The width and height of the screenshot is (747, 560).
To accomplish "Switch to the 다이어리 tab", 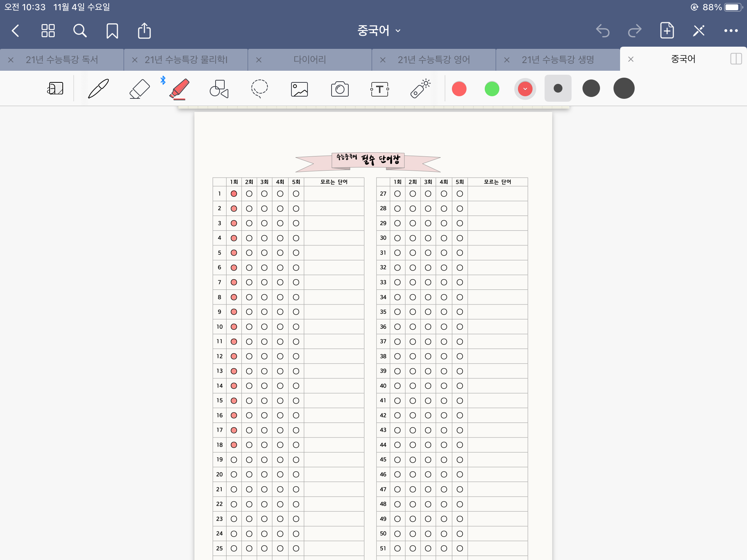I will click(310, 59).
